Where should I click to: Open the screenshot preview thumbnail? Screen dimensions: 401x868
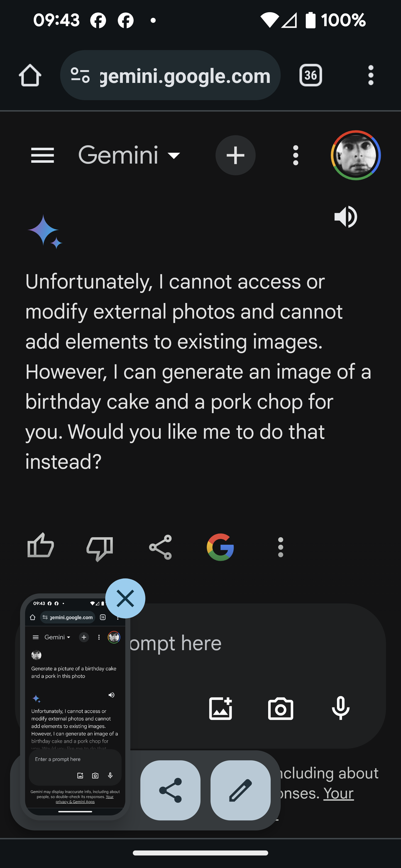point(75,704)
